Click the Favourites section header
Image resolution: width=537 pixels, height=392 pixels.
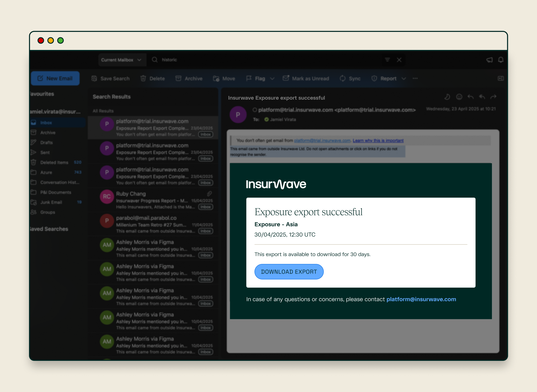[x=42, y=94]
